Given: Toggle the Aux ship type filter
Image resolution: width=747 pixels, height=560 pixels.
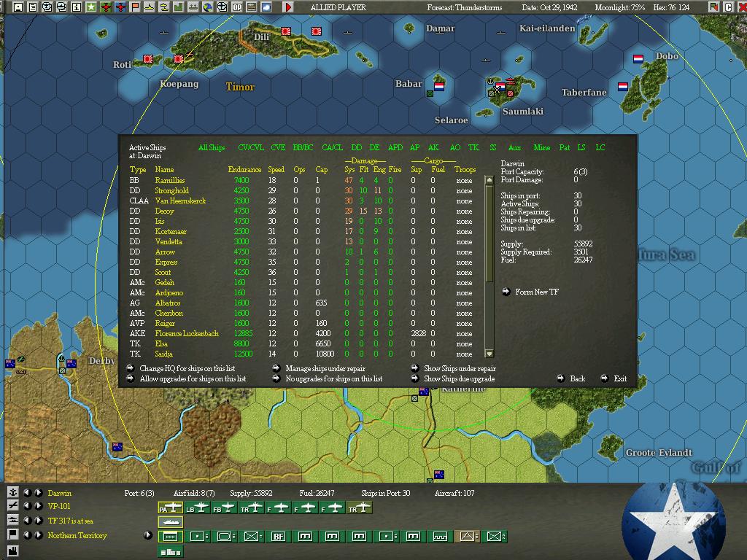Looking at the screenshot, I should click(514, 147).
